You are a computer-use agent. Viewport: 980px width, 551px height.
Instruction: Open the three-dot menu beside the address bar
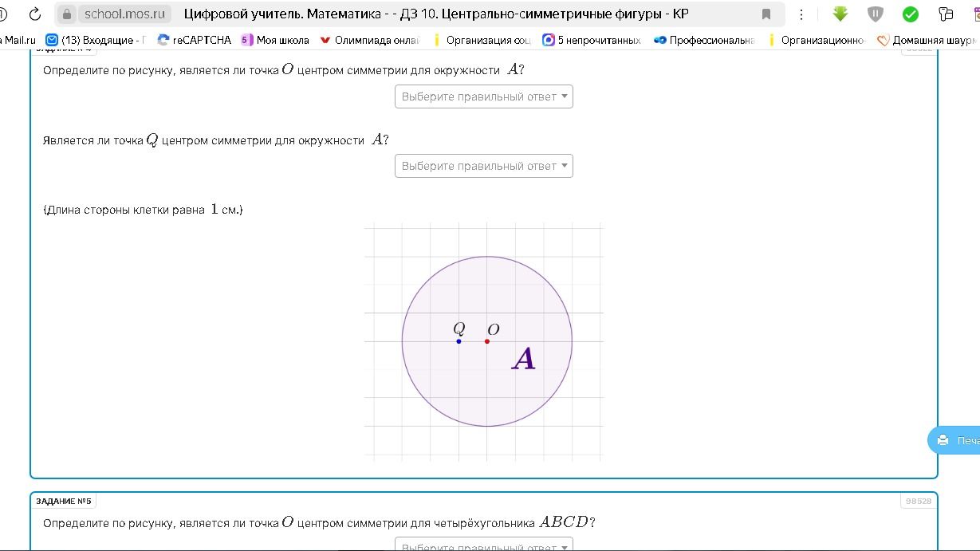click(x=801, y=14)
